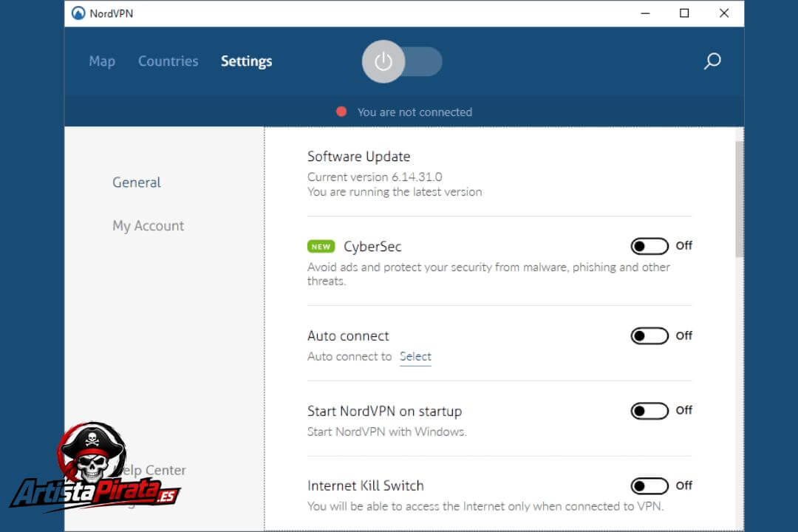Click 'Current version 6.14.31.0' text
The width and height of the screenshot is (798, 532).
click(x=375, y=177)
